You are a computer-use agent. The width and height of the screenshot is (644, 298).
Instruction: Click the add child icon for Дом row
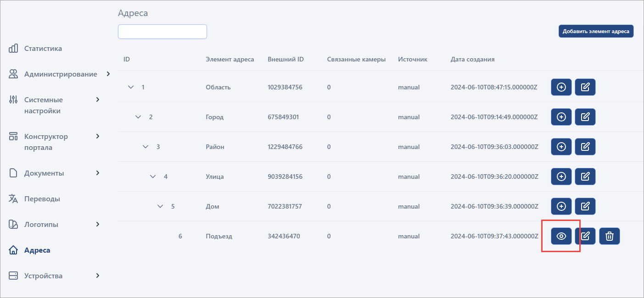[x=561, y=206]
